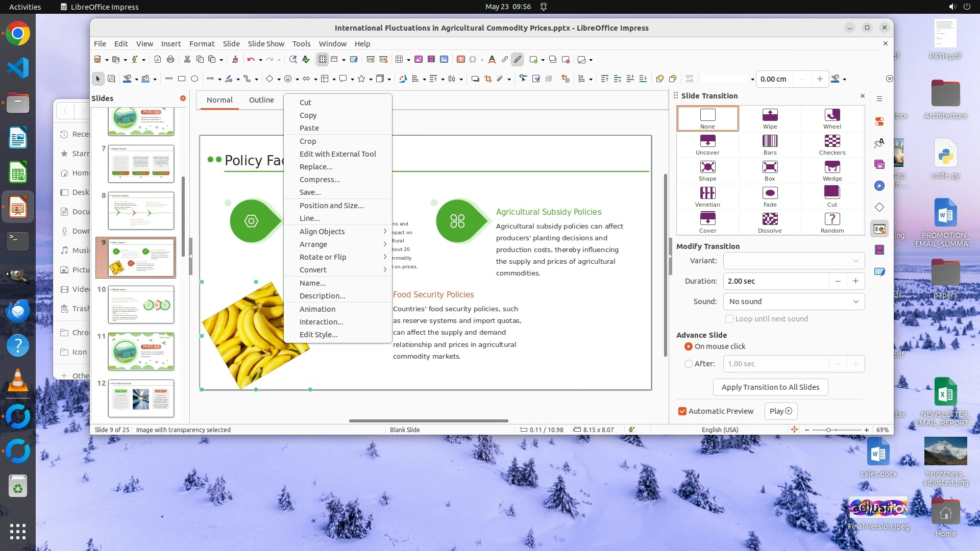Choose Crop from the context menu
This screenshot has height=551, width=980.
(308, 141)
